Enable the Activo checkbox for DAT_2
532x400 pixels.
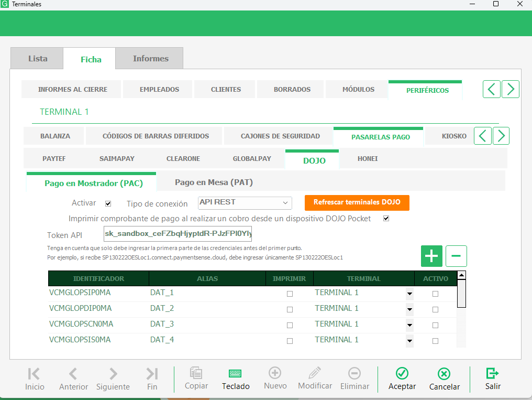[435, 309]
